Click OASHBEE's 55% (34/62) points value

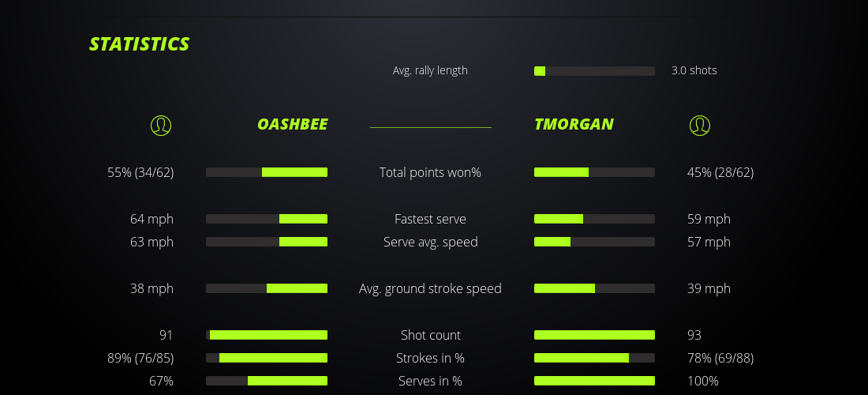(x=140, y=172)
